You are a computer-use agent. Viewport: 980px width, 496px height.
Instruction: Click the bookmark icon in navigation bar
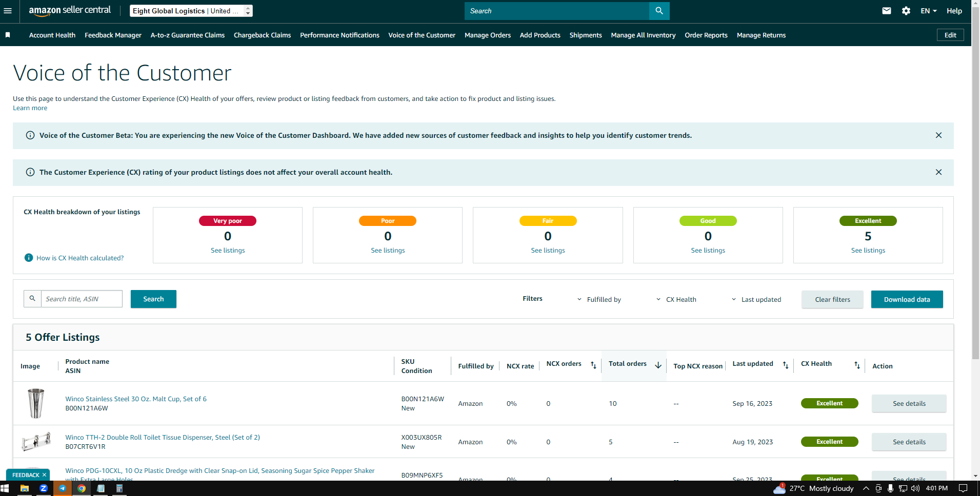coord(8,35)
